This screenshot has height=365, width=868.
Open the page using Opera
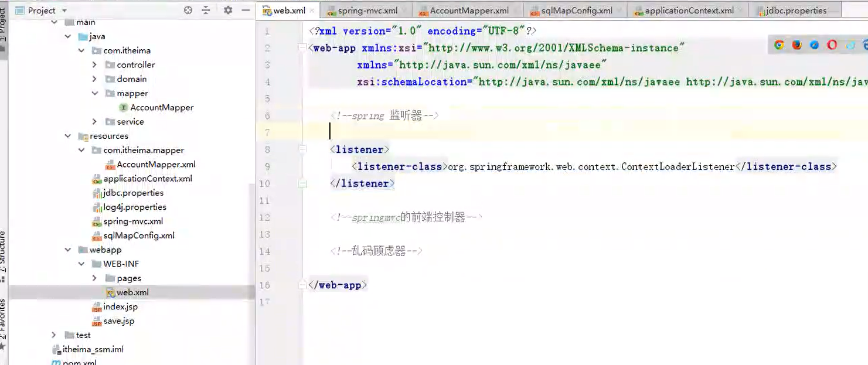click(831, 44)
